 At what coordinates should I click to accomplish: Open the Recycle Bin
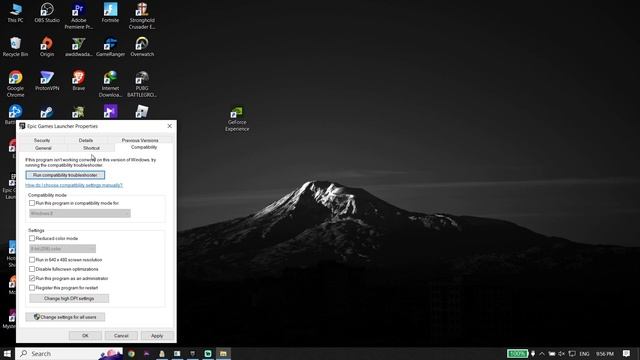(x=15, y=47)
